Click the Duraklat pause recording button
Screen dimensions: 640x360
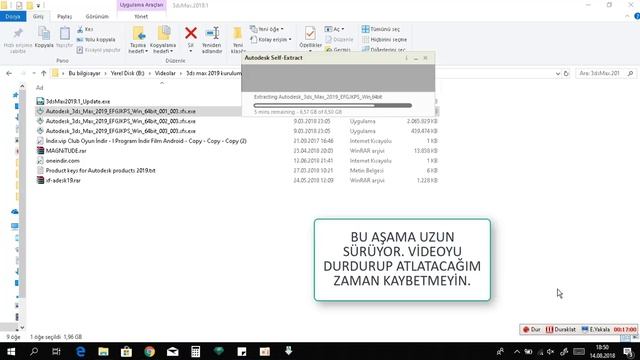(x=561, y=329)
